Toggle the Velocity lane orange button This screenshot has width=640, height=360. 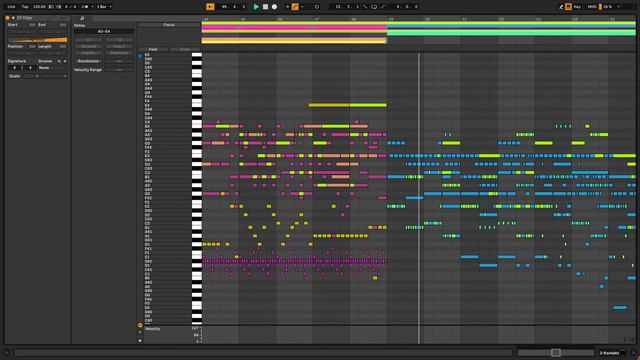(x=140, y=325)
